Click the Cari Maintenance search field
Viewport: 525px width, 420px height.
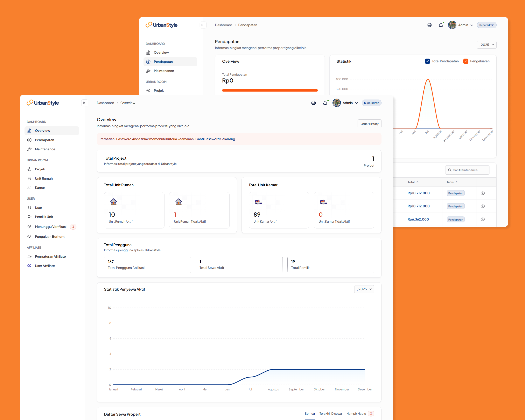click(x=467, y=170)
